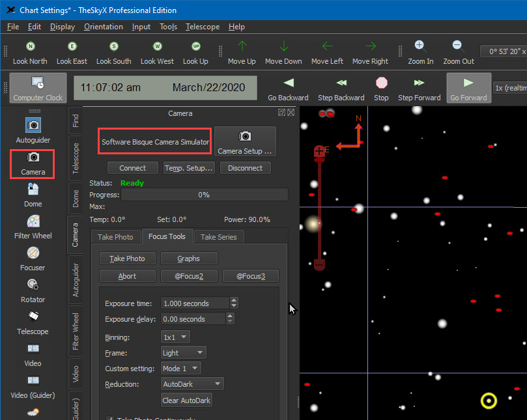Open the Display menu
Viewport: 527px width, 420px height.
click(x=63, y=27)
